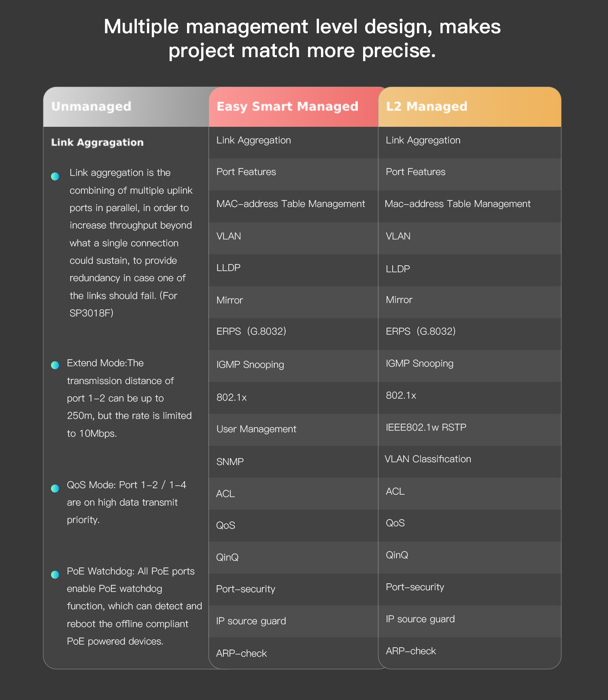Click QinQ in the Easy Smart Managed column

click(227, 557)
